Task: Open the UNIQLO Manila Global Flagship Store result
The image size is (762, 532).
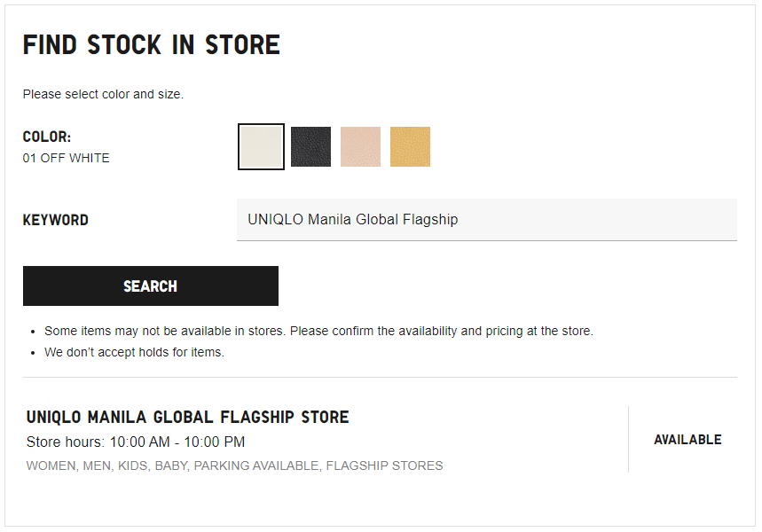Action: [x=187, y=418]
